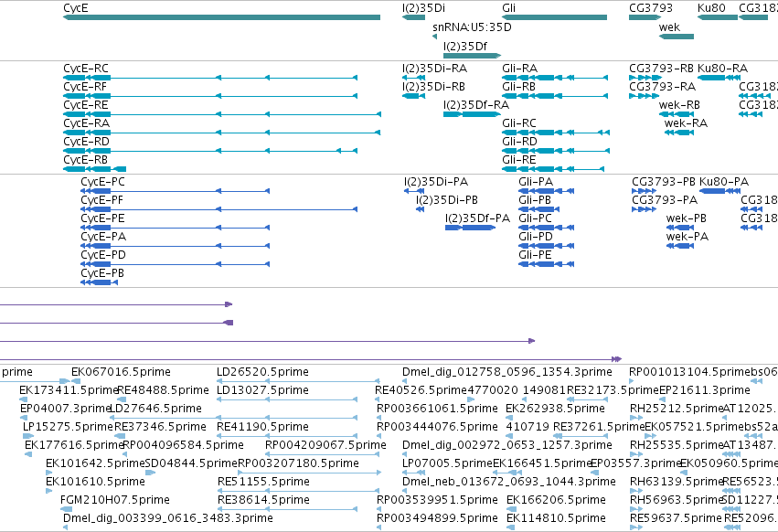Image resolution: width=778 pixels, height=532 pixels.
Task: Select the LD13027.5prime EST label
Action: [263, 390]
